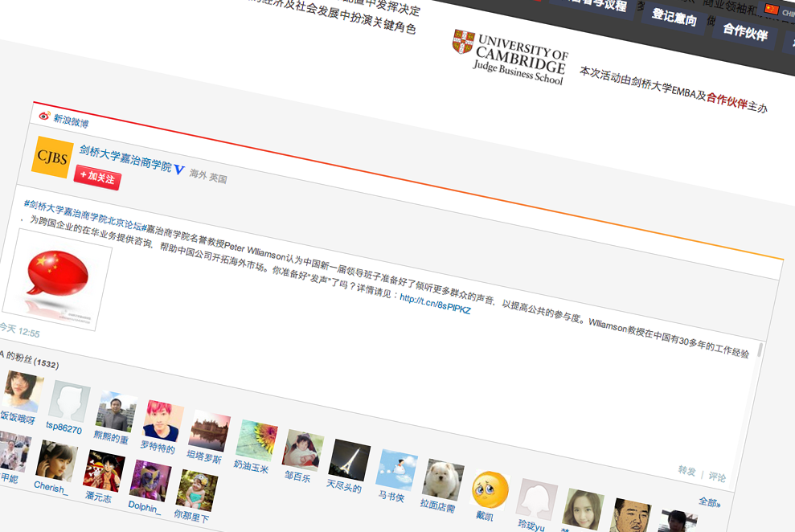Click the 海外 英国 location text
795x532 pixels.
click(208, 176)
